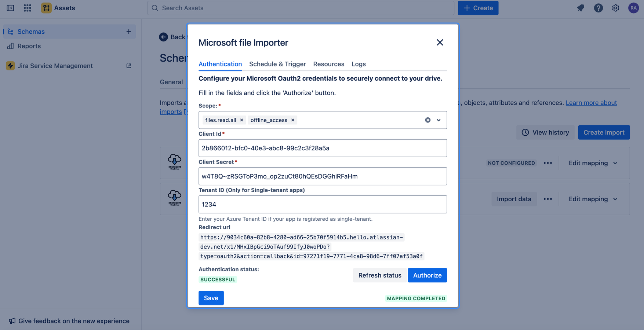Expand the Scope dropdown
Image resolution: width=644 pixels, height=330 pixels.
(x=439, y=120)
